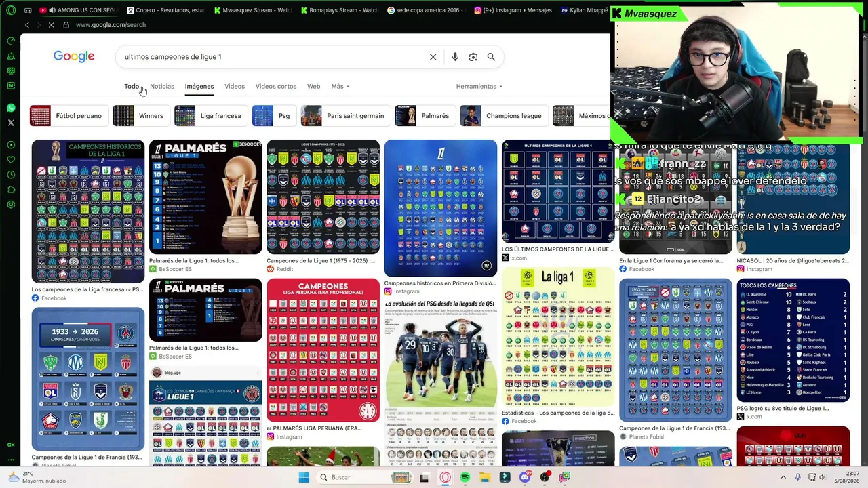Open the Opera GX main menu icon

10,10
